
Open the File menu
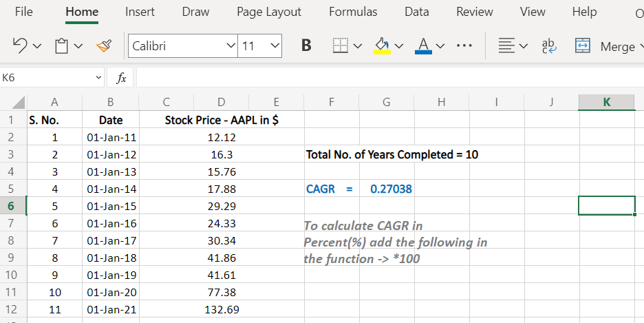23,12
